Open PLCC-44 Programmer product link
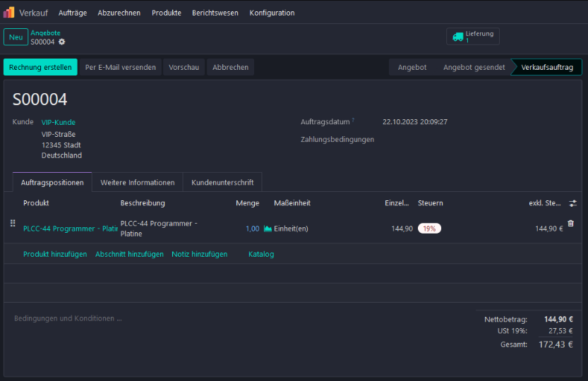The width and height of the screenshot is (588, 381). (x=70, y=229)
